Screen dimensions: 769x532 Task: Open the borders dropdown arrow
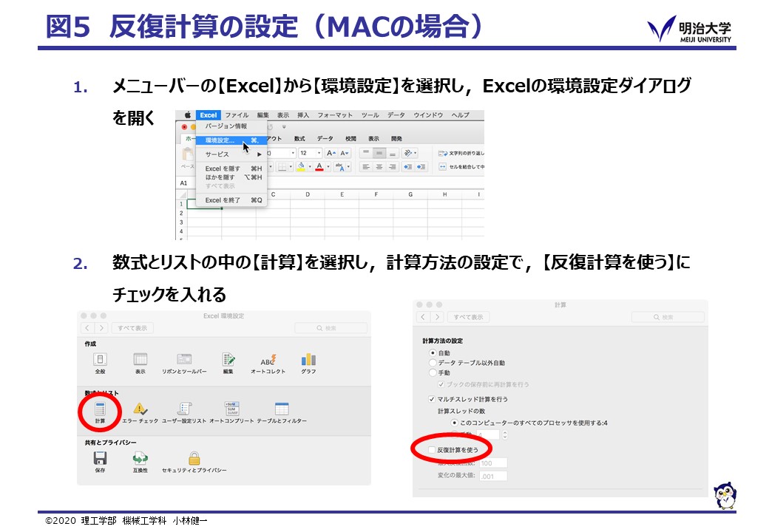[291, 167]
